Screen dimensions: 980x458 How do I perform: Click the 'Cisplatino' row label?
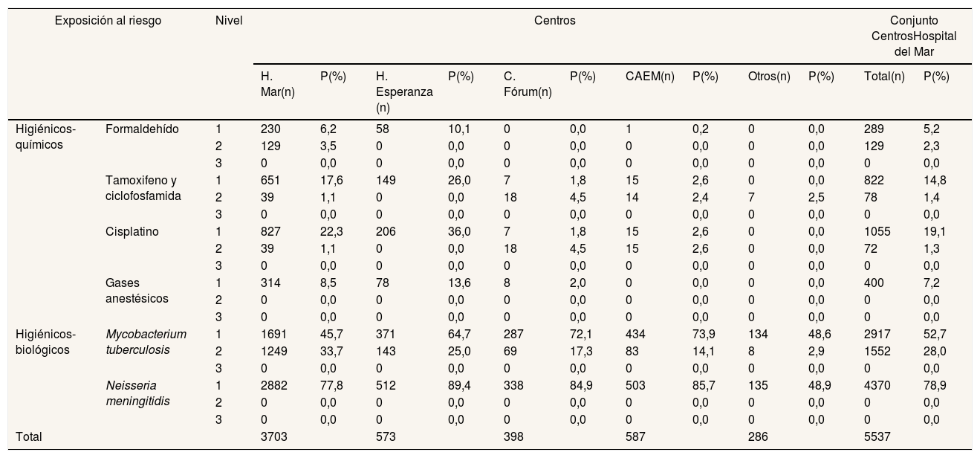pyautogui.click(x=132, y=232)
